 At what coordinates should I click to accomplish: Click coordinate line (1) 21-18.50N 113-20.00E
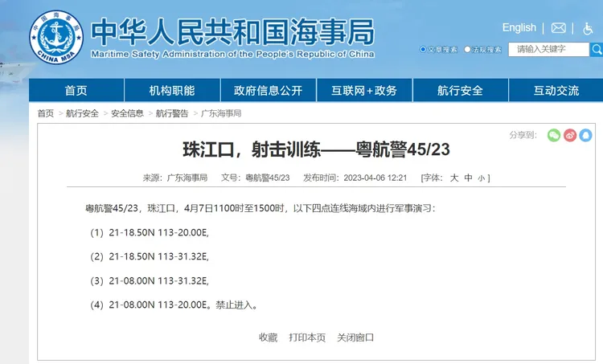click(150, 232)
